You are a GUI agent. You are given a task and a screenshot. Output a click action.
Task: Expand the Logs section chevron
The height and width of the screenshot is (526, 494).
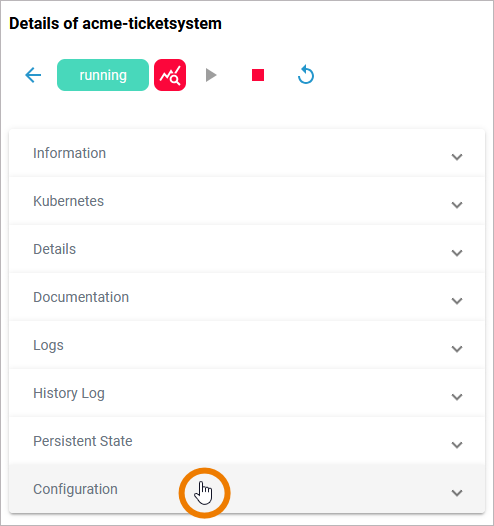(457, 349)
